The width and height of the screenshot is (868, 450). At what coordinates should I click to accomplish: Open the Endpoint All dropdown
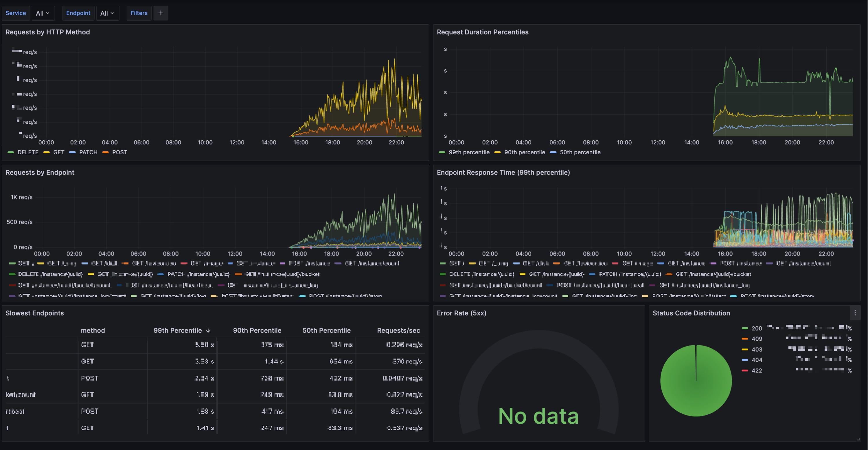pos(107,13)
